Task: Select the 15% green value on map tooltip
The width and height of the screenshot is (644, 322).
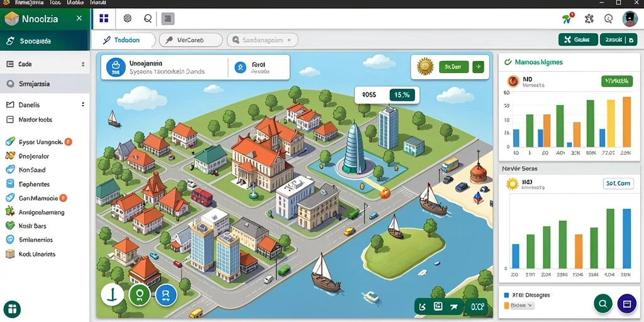Action: pos(402,95)
